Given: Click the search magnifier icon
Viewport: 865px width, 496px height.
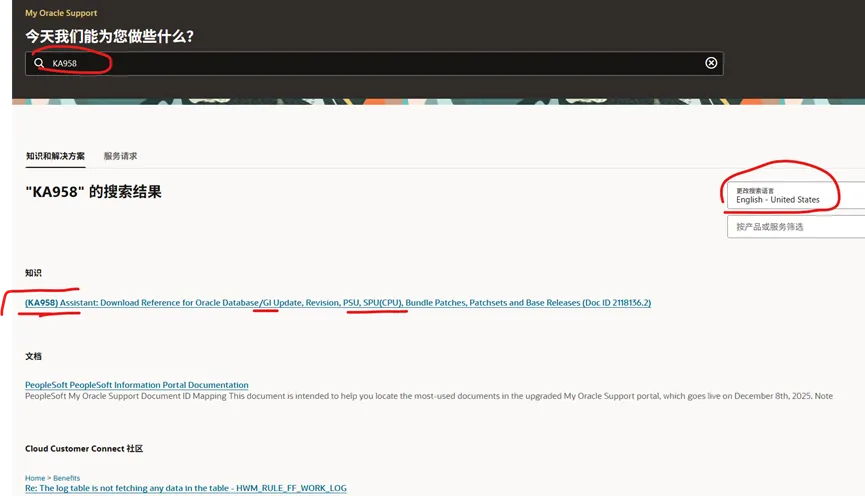Looking at the screenshot, I should [39, 63].
